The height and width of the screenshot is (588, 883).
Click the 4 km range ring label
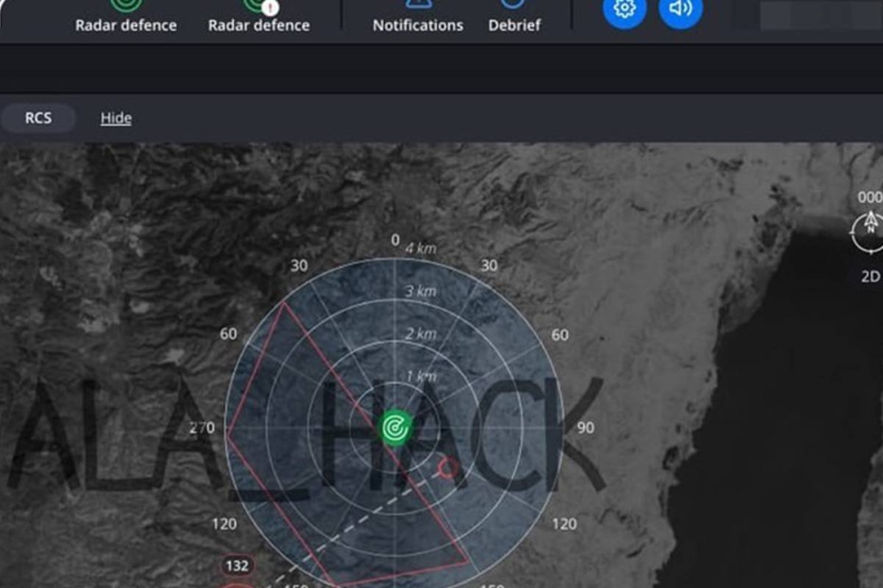(x=420, y=248)
